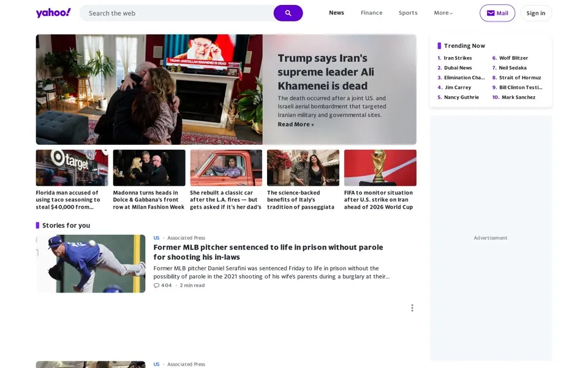This screenshot has height=368, width=588.
Task: Click the Stories for you heading
Action: (x=66, y=225)
